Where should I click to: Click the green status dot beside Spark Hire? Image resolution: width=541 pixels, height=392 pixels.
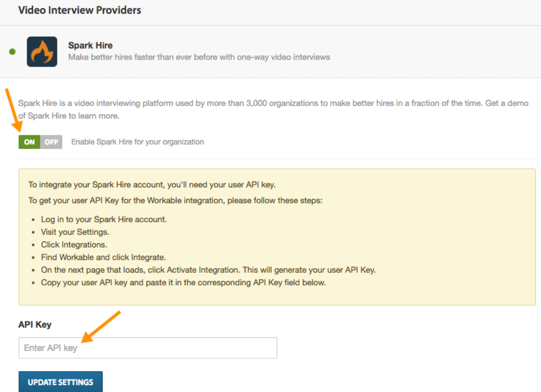point(12,52)
